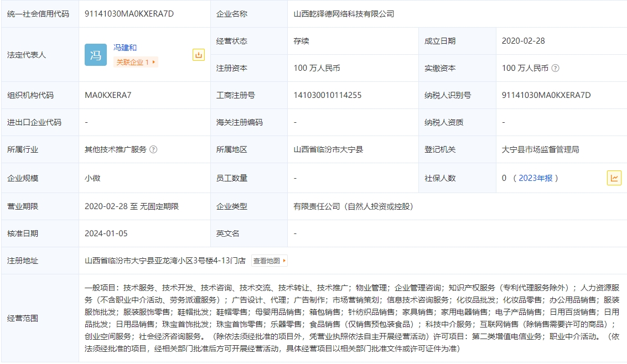
Task: Click the 注册地址 label
Action: [22, 261]
